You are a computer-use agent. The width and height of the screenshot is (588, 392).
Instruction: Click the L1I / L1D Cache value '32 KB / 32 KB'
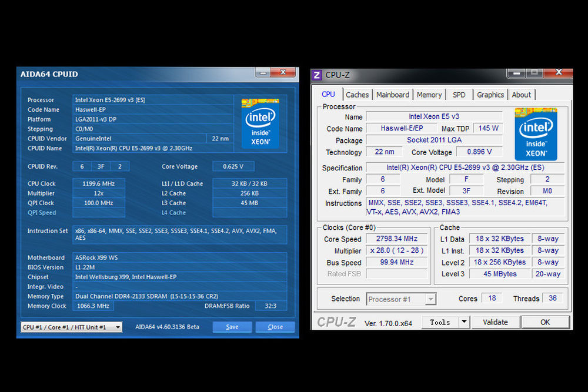[250, 183]
